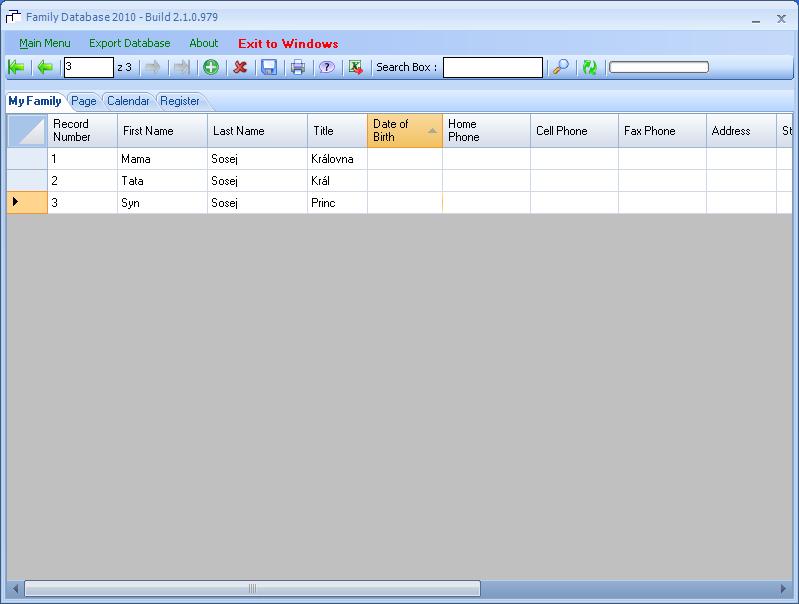
Task: Click the magnifying glass search icon
Action: tap(561, 67)
